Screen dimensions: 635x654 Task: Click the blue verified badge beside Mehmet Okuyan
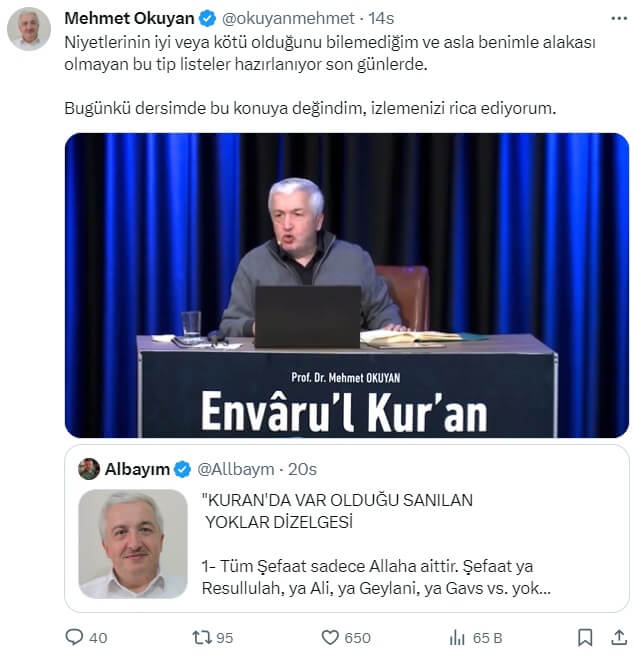207,19
